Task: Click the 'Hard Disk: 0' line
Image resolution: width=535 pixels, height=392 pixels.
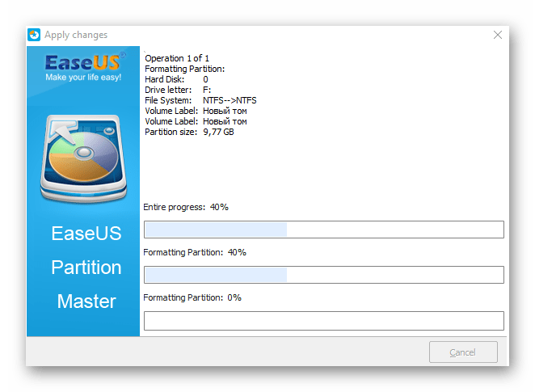Action: 176,79
